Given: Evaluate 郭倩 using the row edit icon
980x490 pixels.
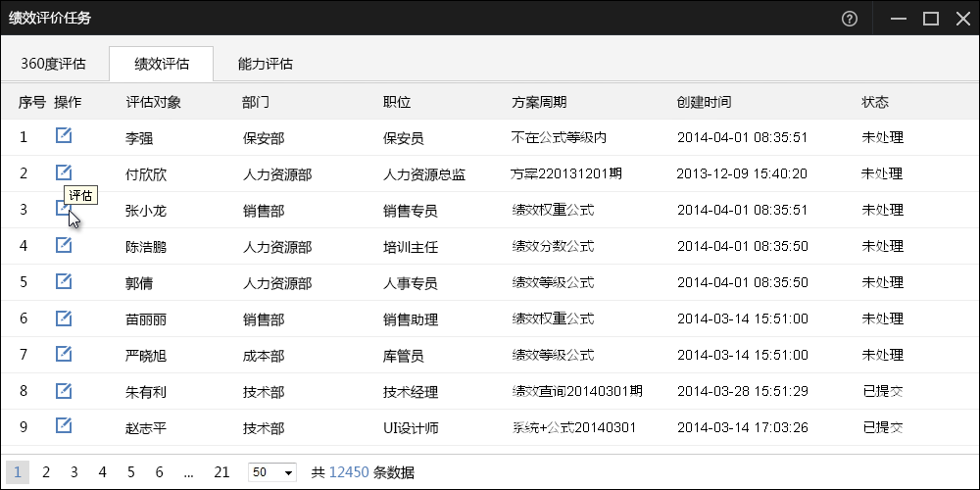Looking at the screenshot, I should 64,281.
